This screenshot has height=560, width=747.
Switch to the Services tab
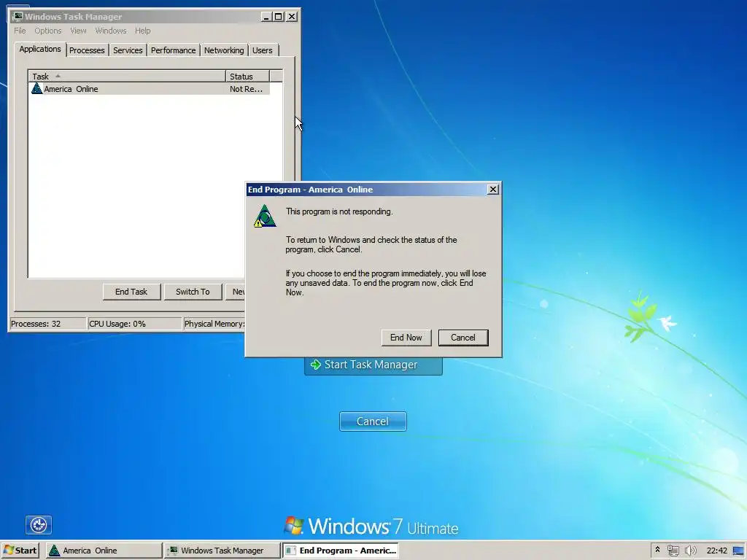(x=128, y=50)
